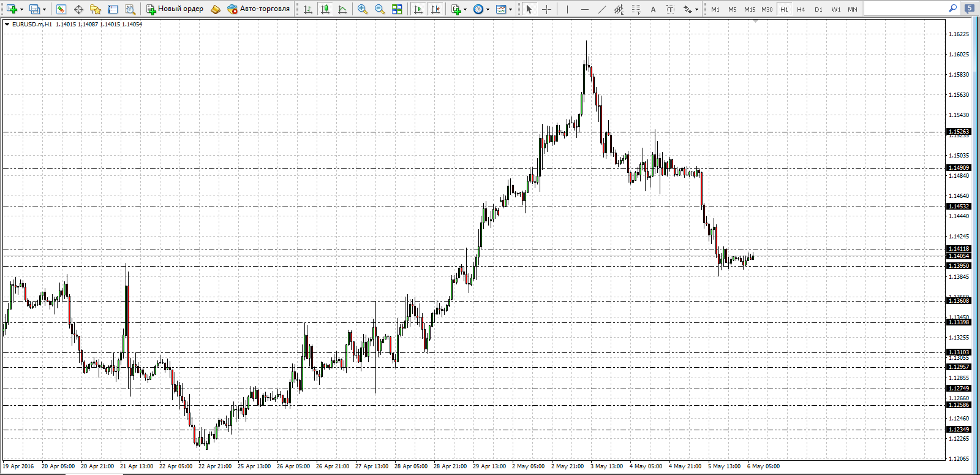Open the chart Profiles icon

tap(35, 9)
